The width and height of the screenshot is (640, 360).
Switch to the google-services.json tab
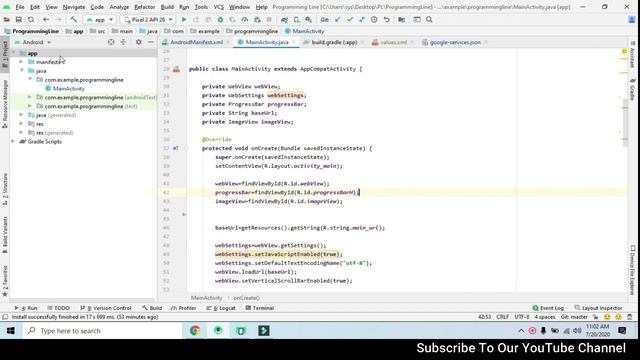(455, 42)
